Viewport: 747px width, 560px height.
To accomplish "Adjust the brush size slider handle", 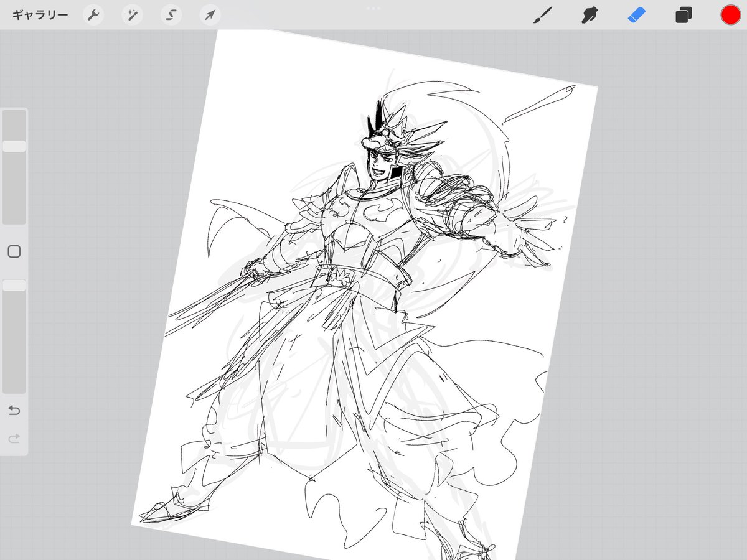I will (x=14, y=146).
